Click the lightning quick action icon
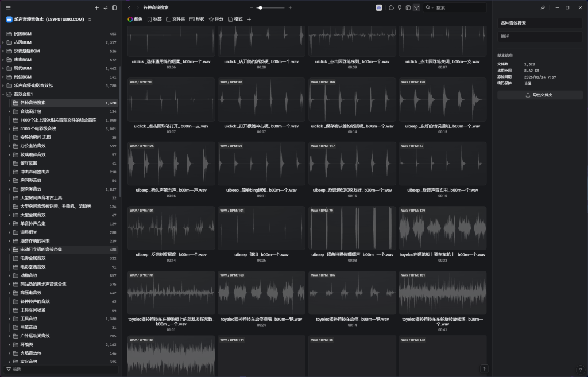 point(400,7)
